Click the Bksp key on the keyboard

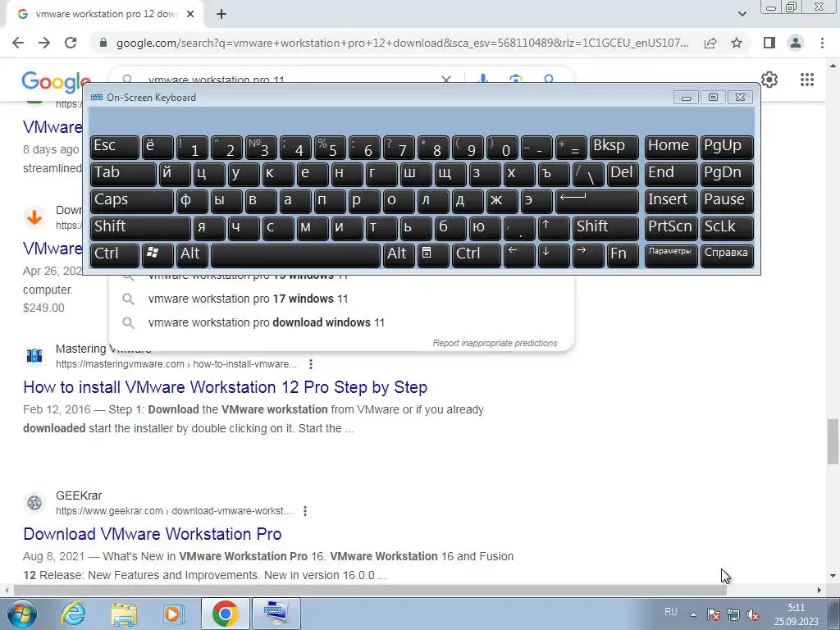[x=614, y=146]
